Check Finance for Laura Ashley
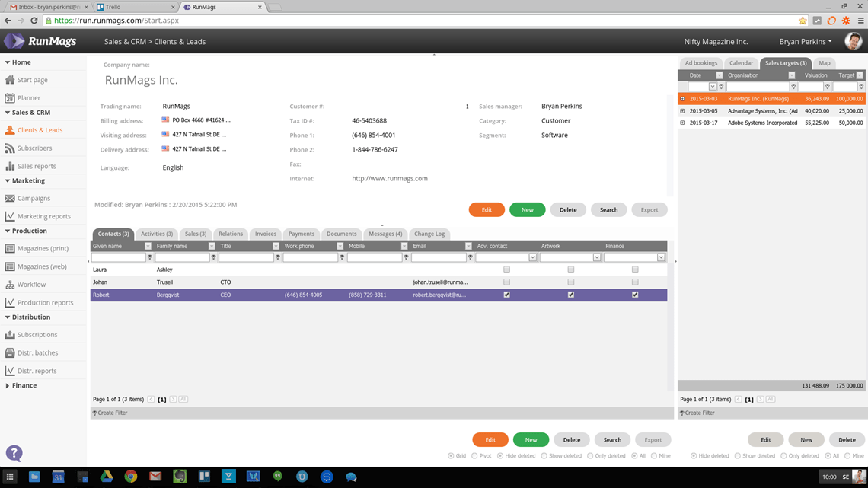 tap(635, 270)
